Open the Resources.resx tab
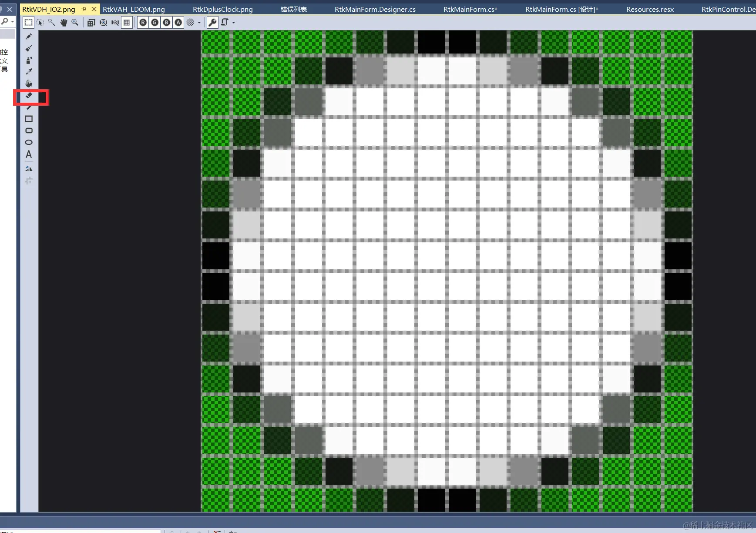 [650, 9]
